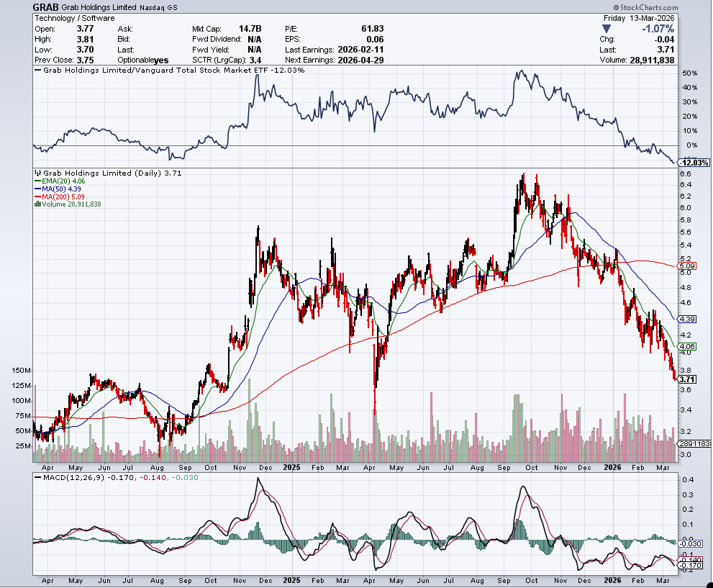
Task: Click the 3.71 last price axis label
Action: pyautogui.click(x=687, y=379)
